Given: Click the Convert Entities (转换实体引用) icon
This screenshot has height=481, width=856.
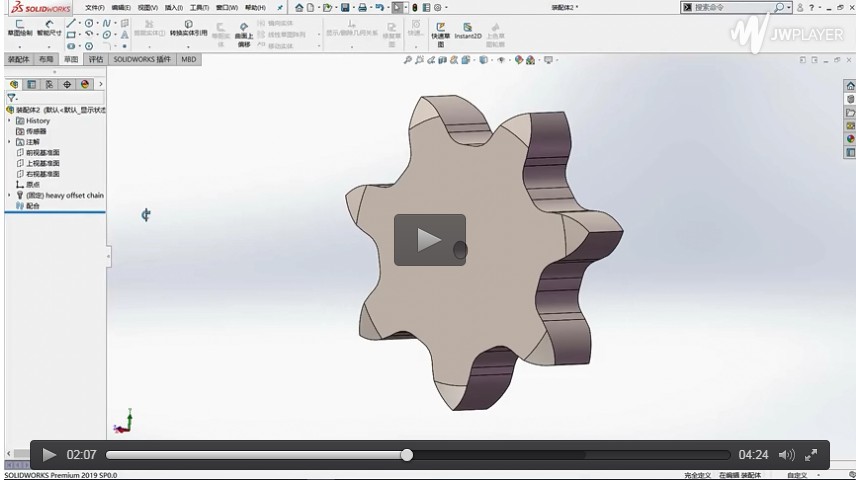Looking at the screenshot, I should (188, 26).
